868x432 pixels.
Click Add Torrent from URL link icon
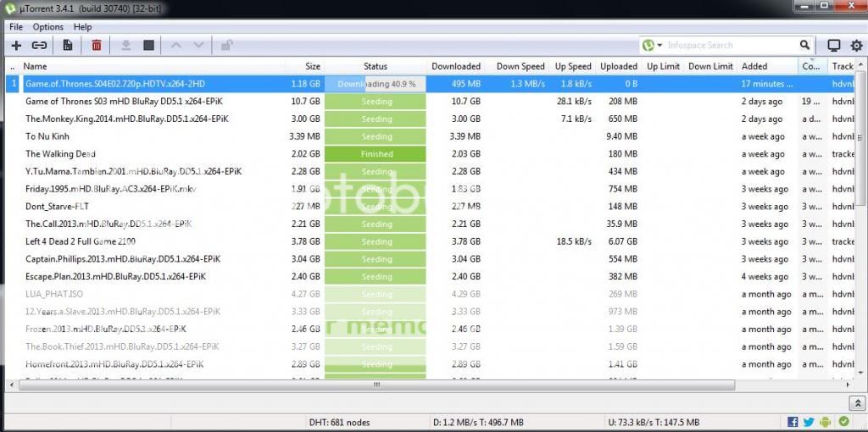(39, 46)
